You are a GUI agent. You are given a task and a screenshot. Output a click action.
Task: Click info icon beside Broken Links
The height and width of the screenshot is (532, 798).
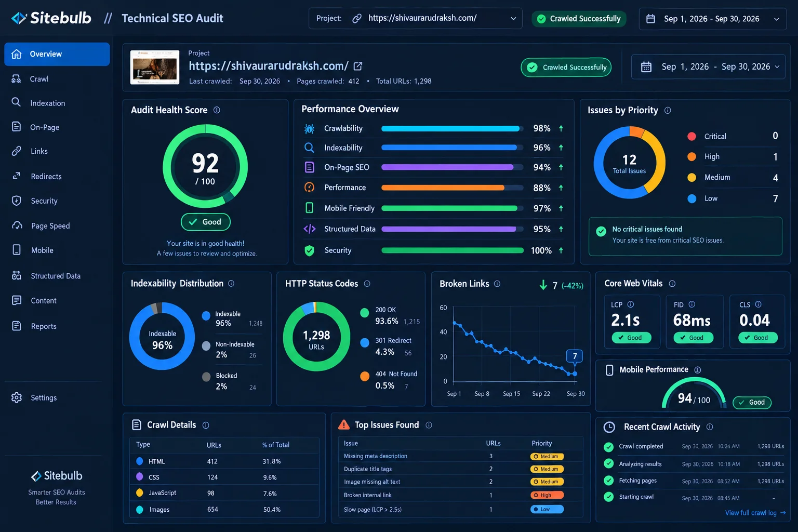pyautogui.click(x=497, y=284)
